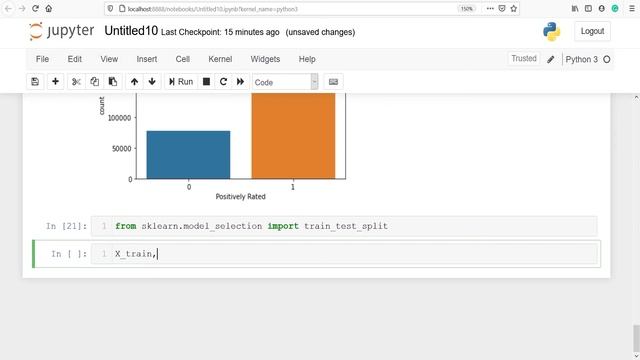Open the File menu
640x360 pixels.
coord(42,59)
